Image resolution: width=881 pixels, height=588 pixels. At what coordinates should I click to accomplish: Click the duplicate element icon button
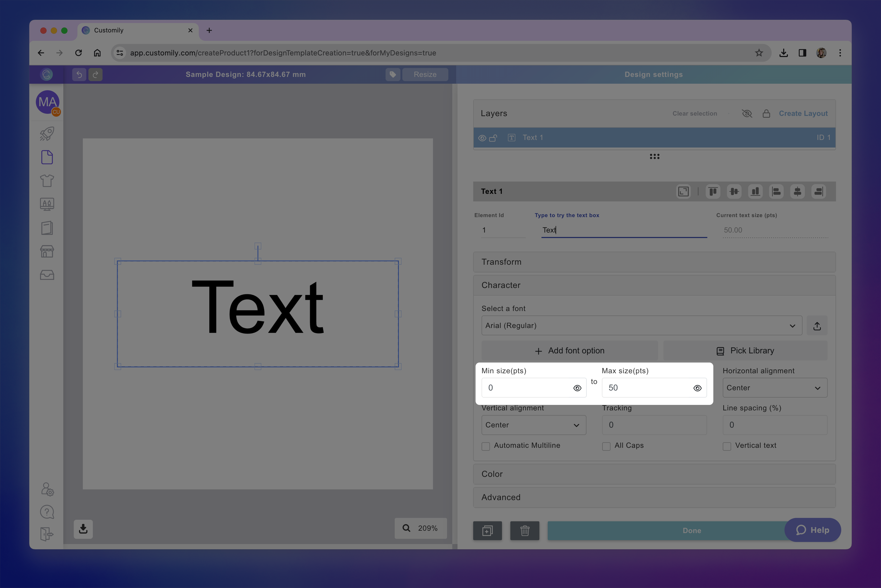487,530
